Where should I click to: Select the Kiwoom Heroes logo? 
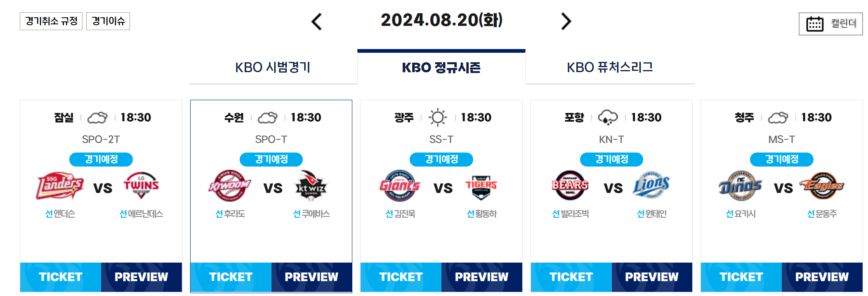tap(230, 186)
